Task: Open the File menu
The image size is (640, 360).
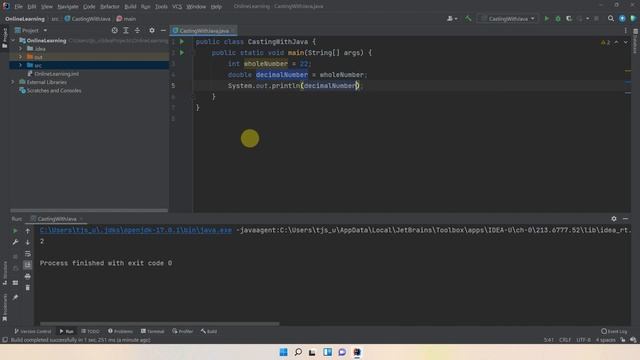Action: (18, 7)
